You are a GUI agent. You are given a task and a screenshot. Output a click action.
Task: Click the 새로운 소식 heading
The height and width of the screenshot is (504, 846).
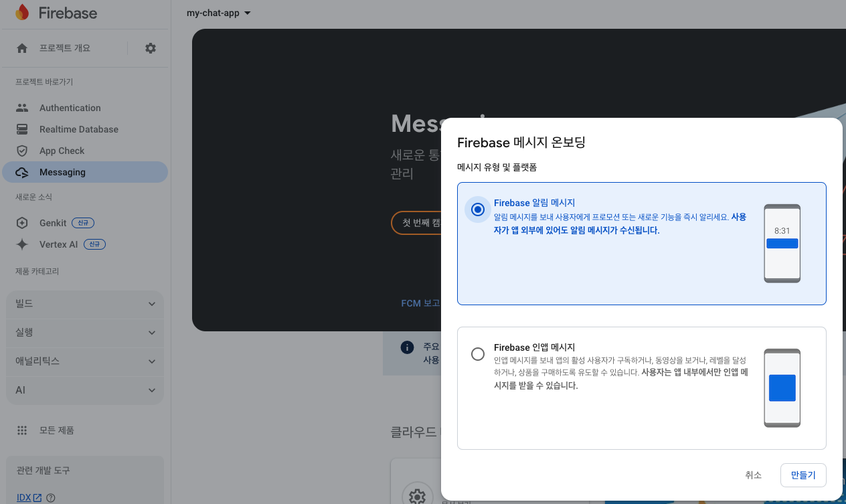pos(33,197)
